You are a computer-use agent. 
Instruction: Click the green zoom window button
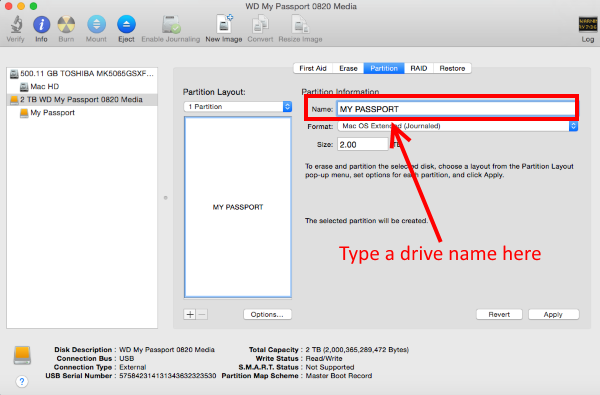pyautogui.click(x=34, y=6)
